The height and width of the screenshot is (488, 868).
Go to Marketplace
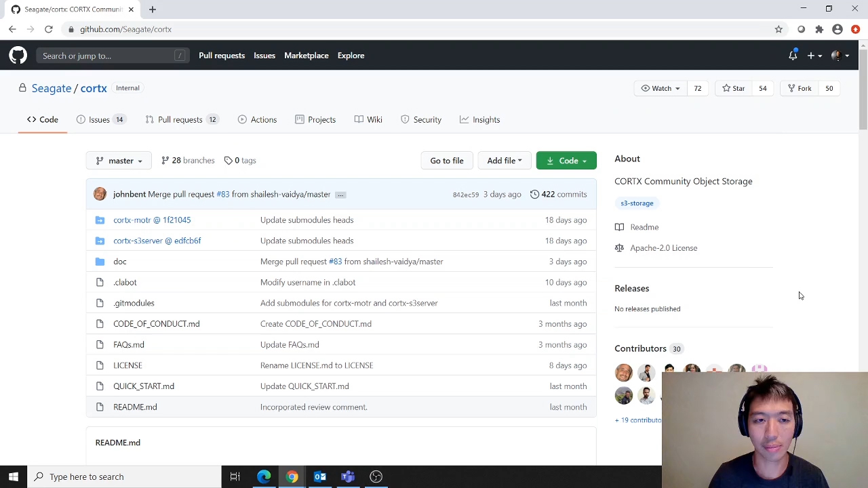point(307,56)
